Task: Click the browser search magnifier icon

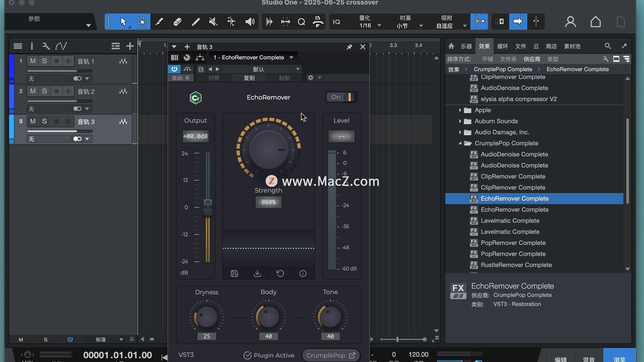Action: 608,46
